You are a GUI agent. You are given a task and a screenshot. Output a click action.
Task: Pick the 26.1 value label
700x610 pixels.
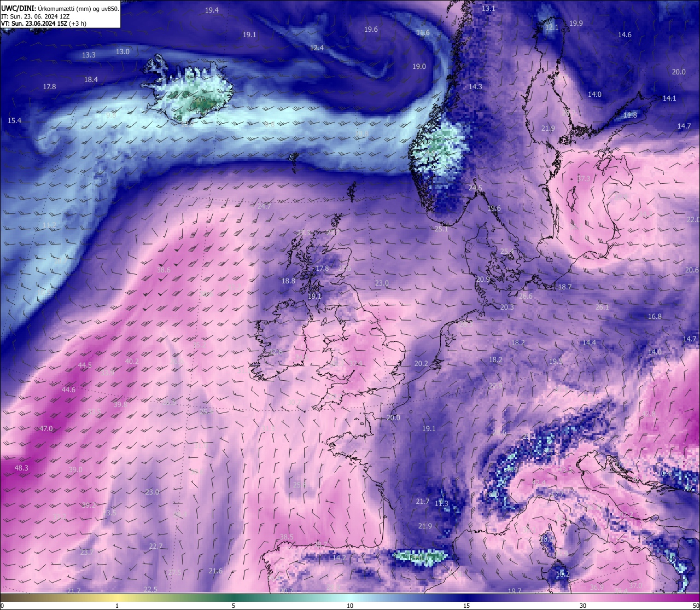(x=602, y=307)
